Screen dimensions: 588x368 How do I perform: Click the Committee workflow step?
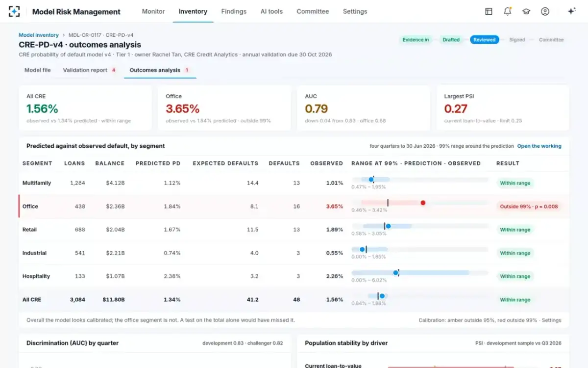click(x=551, y=40)
